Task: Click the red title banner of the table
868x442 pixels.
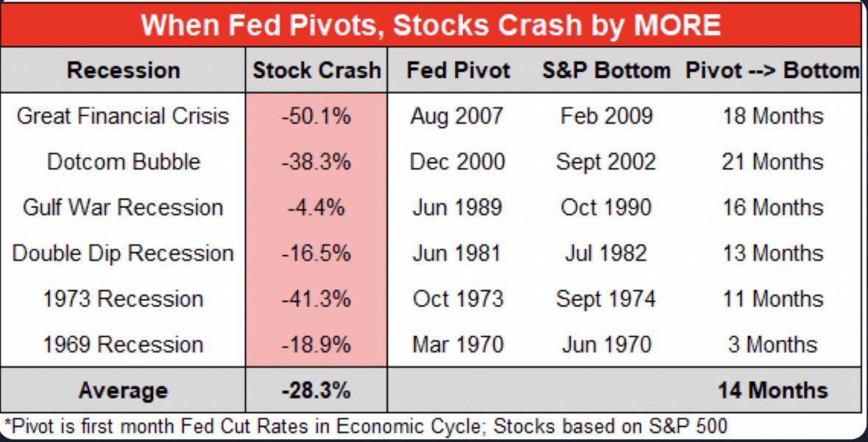Action: click(431, 27)
